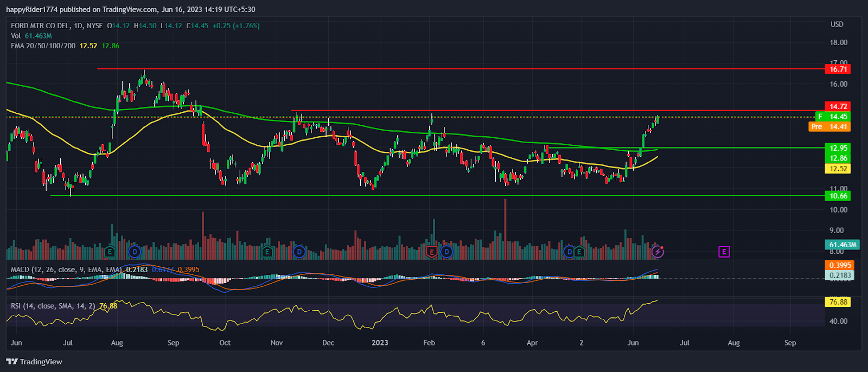Click the green F 14.45 price label
The height and width of the screenshot is (372, 868).
tap(833, 117)
